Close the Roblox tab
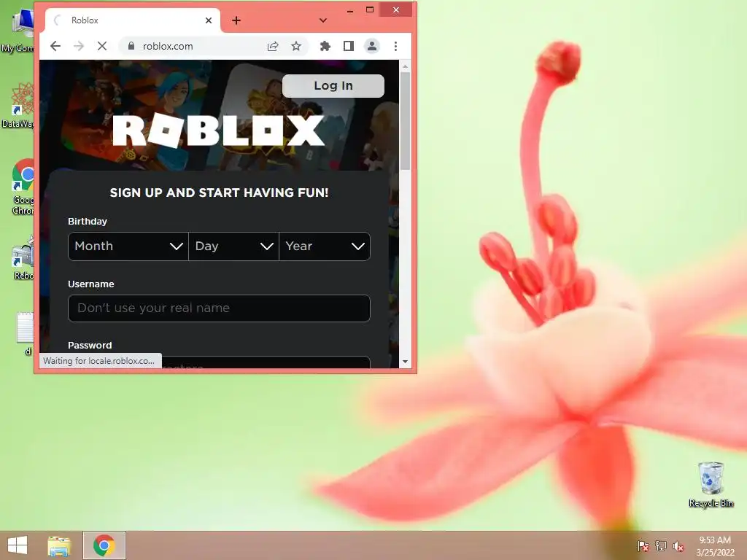 pyautogui.click(x=208, y=20)
